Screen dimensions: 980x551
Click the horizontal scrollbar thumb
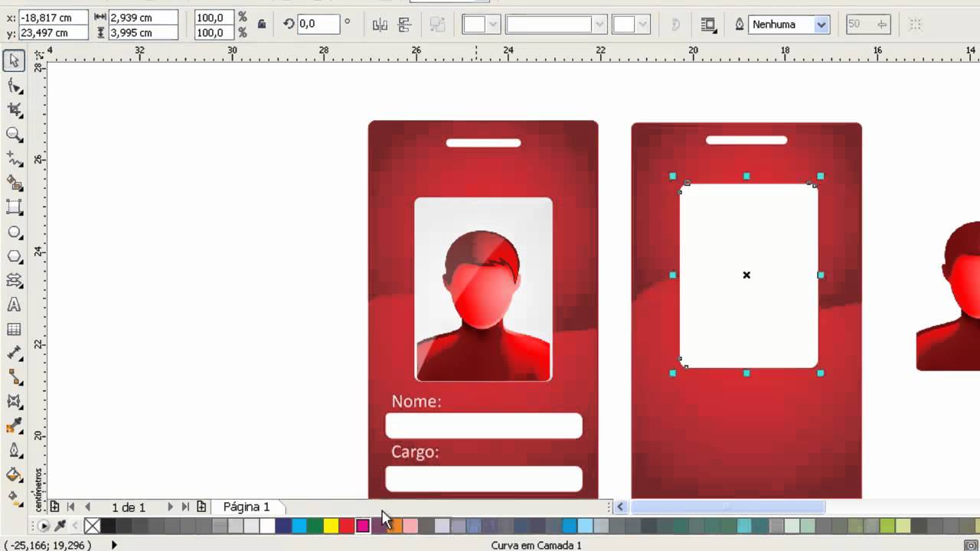point(727,507)
